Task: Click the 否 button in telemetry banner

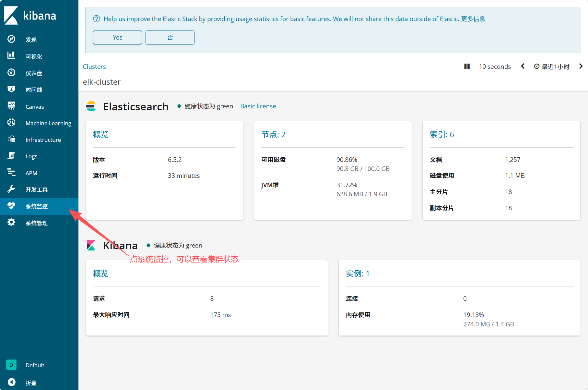Action: point(170,37)
